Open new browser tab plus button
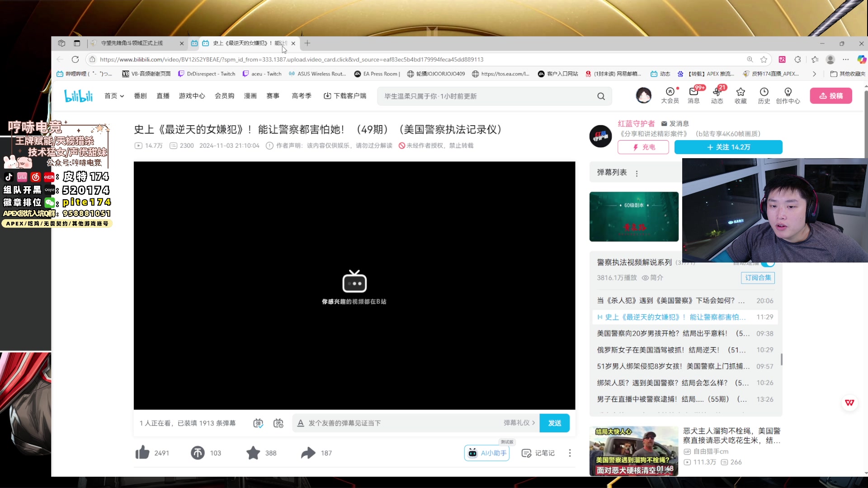The height and width of the screenshot is (488, 868). pyautogui.click(x=307, y=43)
